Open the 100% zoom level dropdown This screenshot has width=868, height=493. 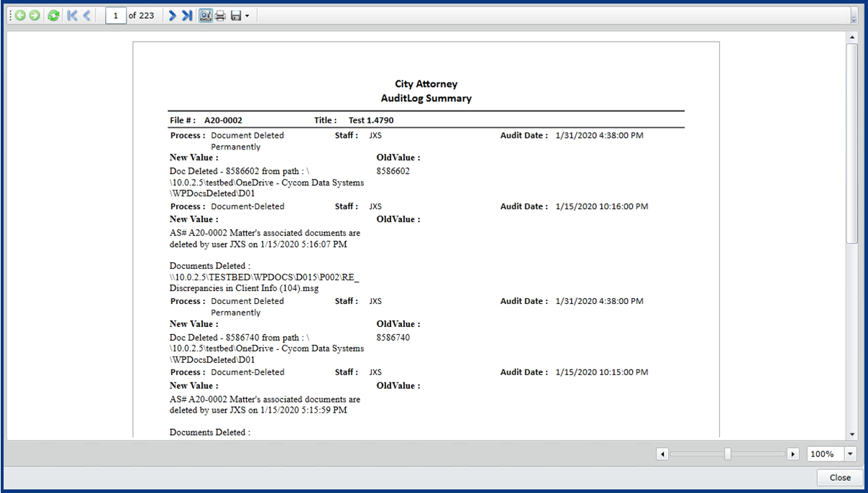(x=849, y=453)
